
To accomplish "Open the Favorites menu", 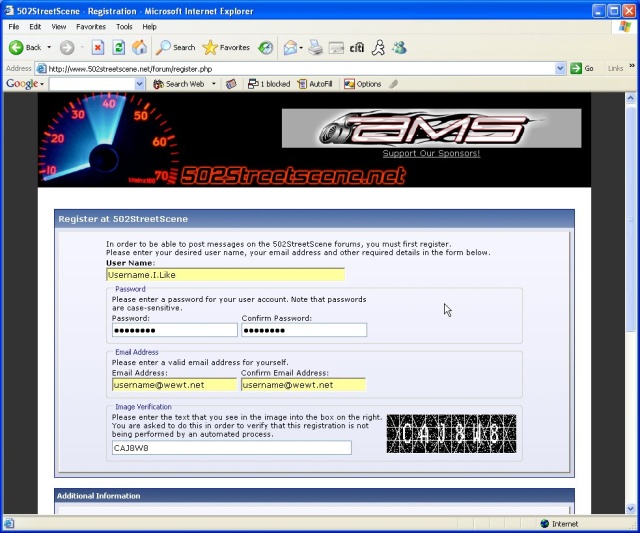I will point(91,27).
